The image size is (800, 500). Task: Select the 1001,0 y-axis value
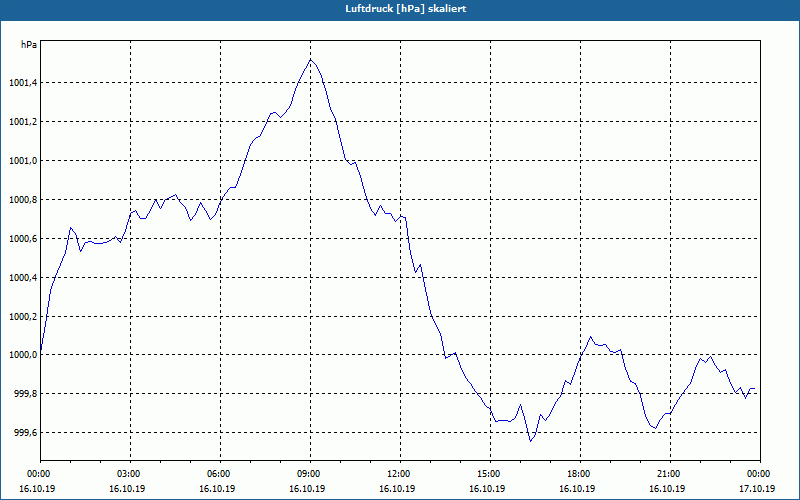point(23,161)
